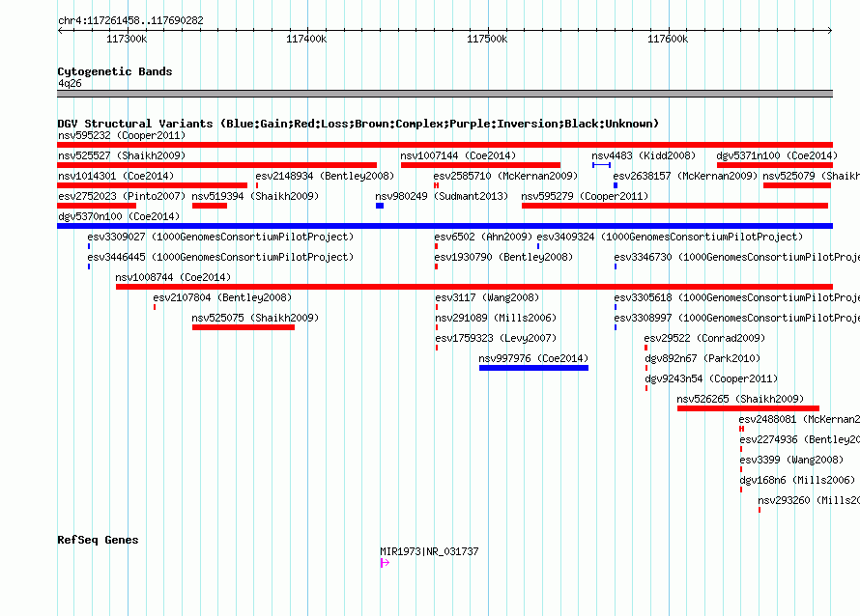Open esv3308997 1000Genomes variant label

pyautogui.click(x=736, y=318)
